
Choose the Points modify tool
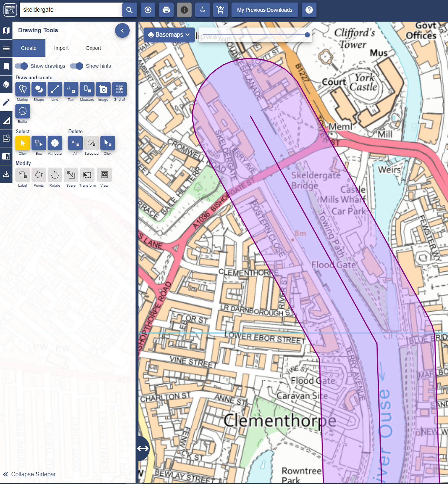(39, 175)
